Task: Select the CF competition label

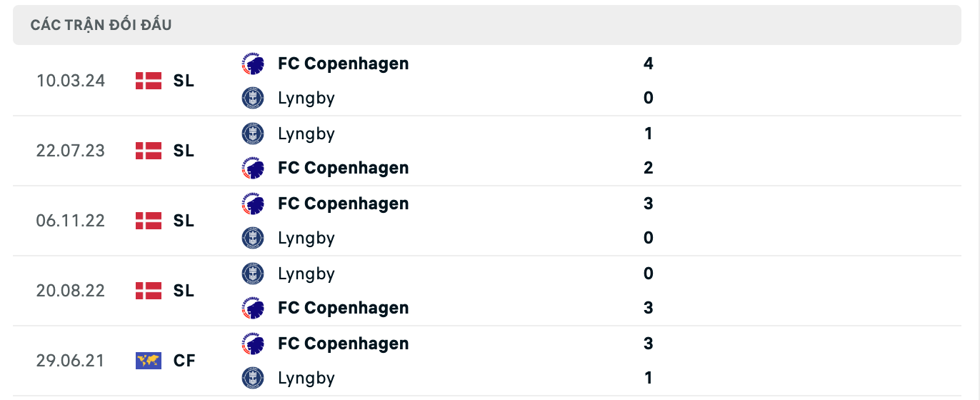Action: [184, 361]
